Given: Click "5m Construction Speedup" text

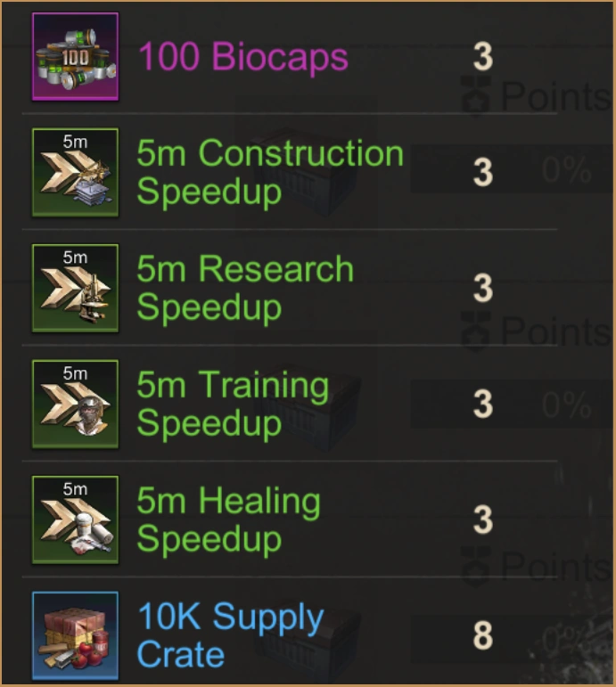Looking at the screenshot, I should (x=270, y=172).
